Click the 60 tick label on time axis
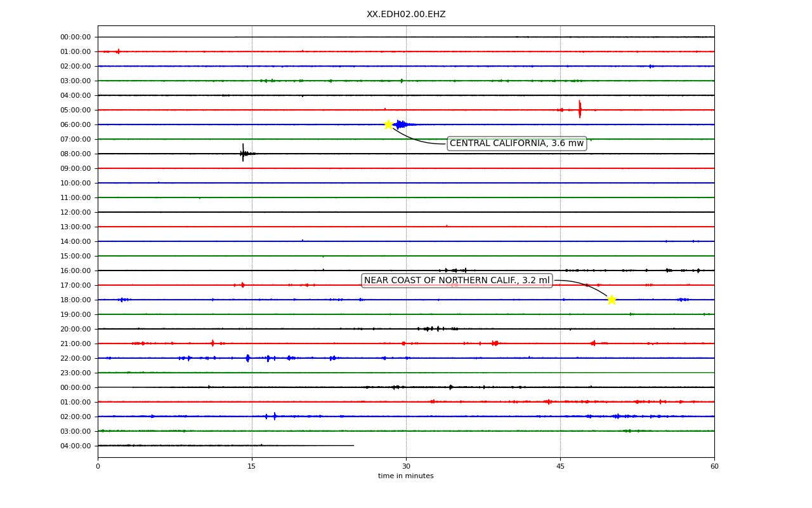812x508 pixels. (714, 467)
